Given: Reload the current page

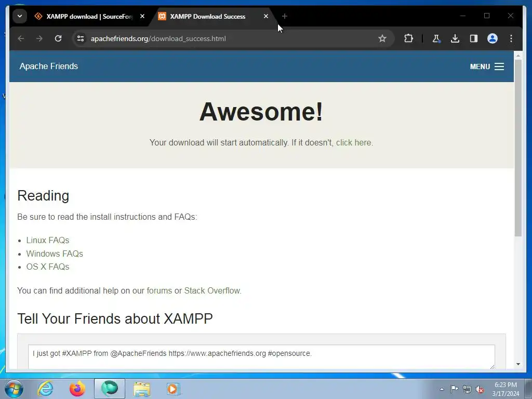Looking at the screenshot, I should click(58, 38).
